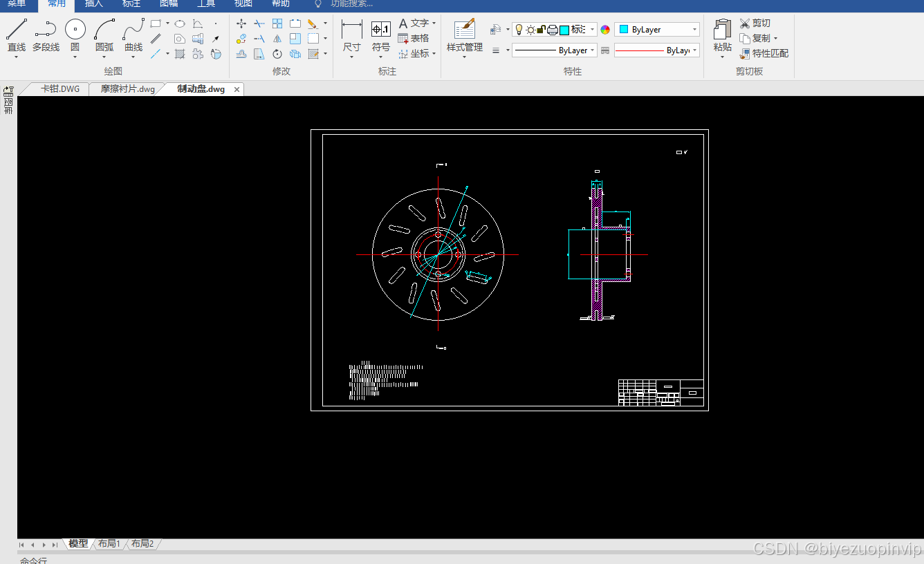The image size is (924, 564).
Task: Click the 复制 copy button
Action: click(x=755, y=39)
